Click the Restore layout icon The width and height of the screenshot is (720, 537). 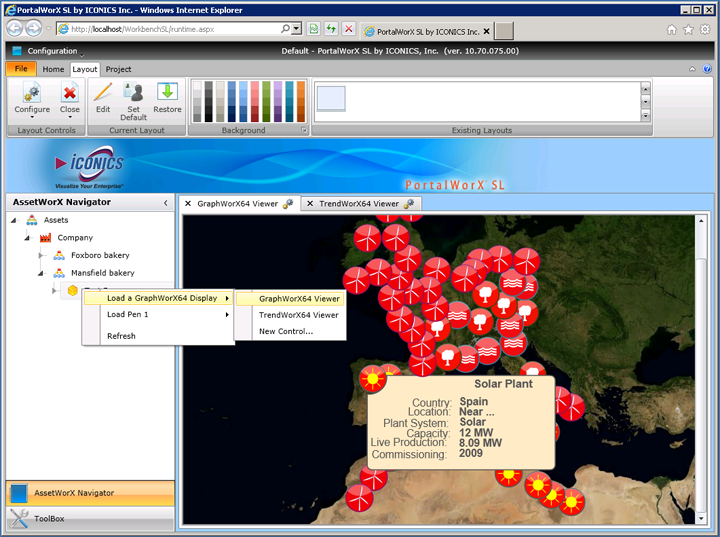tap(167, 92)
